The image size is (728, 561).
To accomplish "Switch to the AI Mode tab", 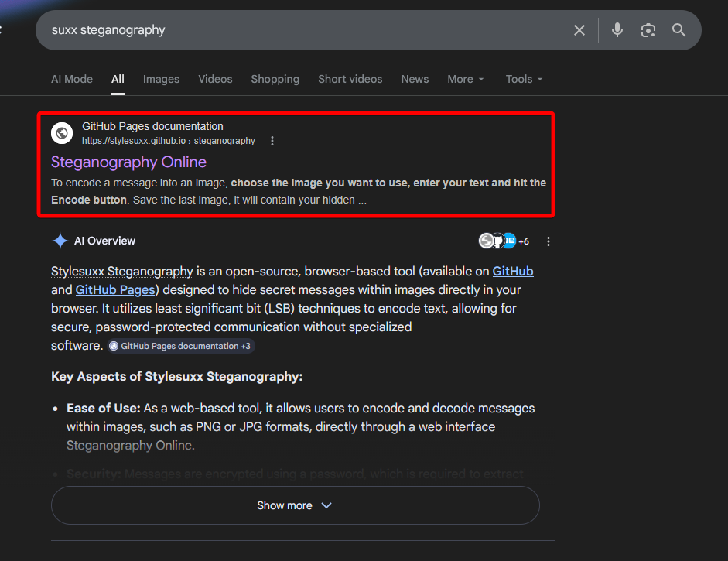I will click(x=72, y=79).
